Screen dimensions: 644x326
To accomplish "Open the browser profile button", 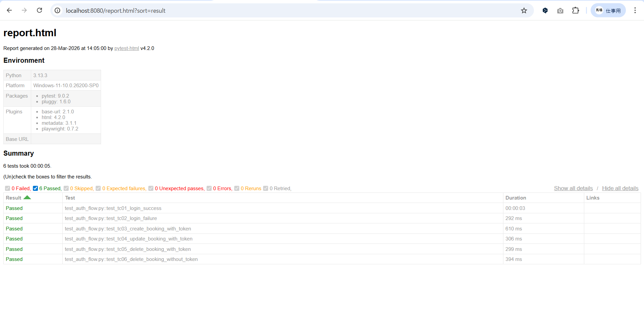I will click(608, 11).
